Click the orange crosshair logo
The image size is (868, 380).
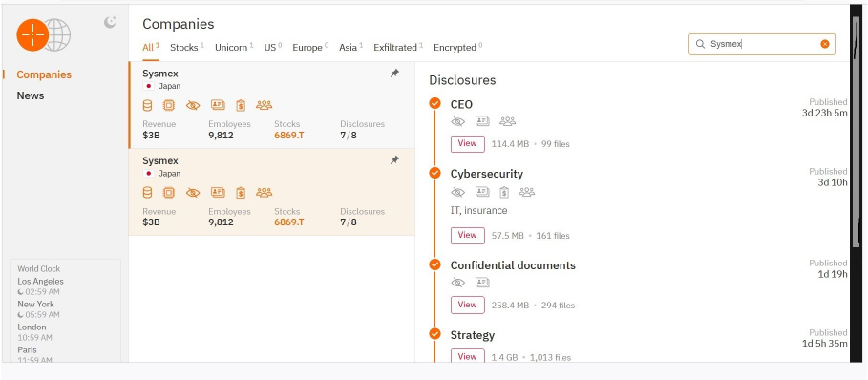tap(32, 34)
